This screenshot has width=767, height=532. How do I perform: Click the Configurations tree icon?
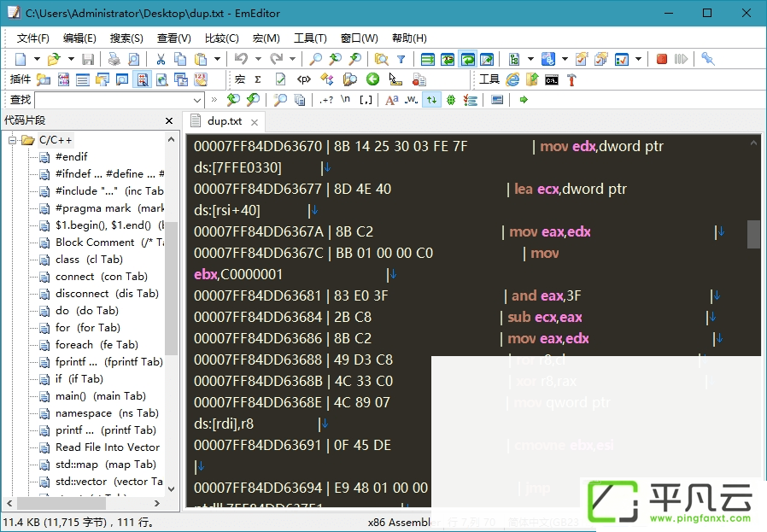(x=514, y=59)
